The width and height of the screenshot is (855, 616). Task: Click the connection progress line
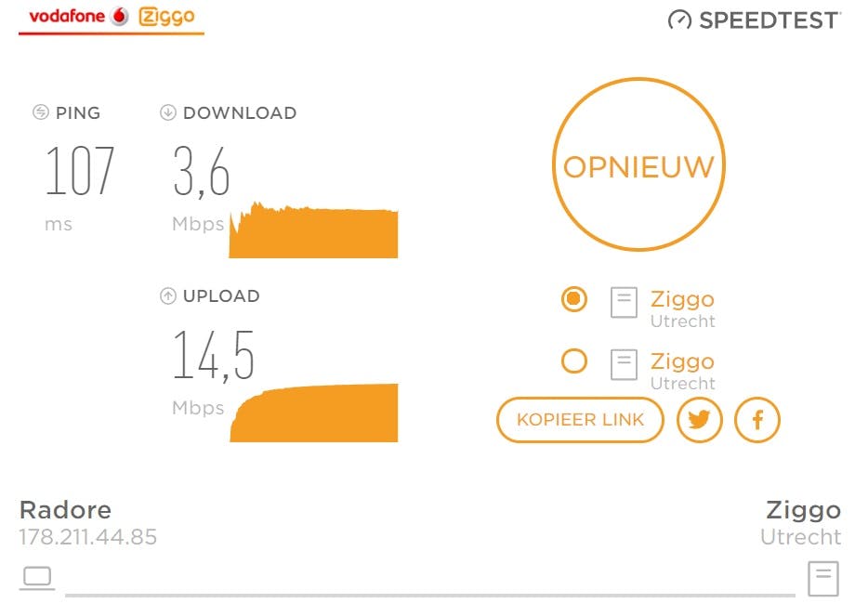[429, 595]
